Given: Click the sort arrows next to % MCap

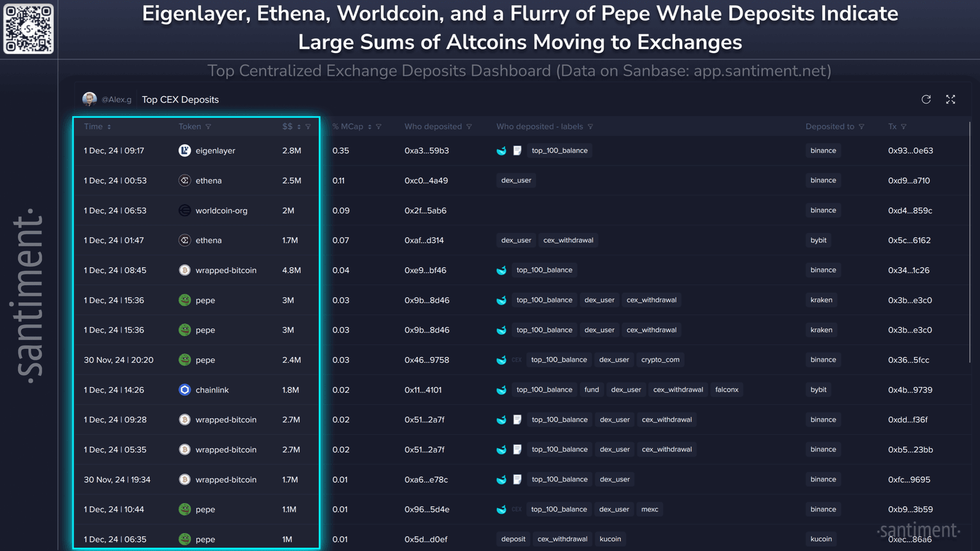Looking at the screenshot, I should click(370, 127).
